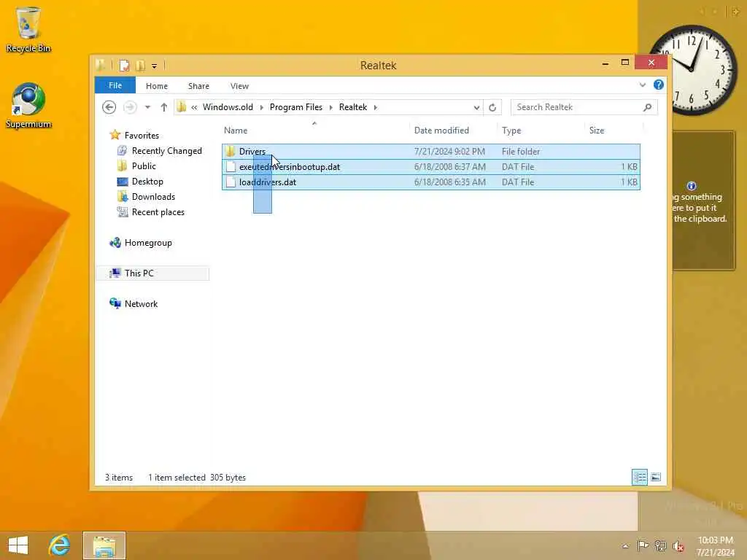
Task: Click the loaddrivers.dat file icon
Action: (x=231, y=182)
